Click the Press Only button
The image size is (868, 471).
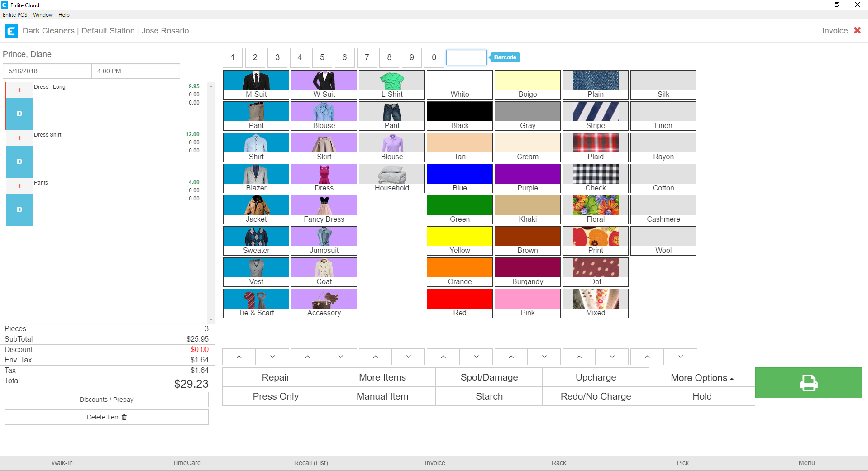coord(276,396)
